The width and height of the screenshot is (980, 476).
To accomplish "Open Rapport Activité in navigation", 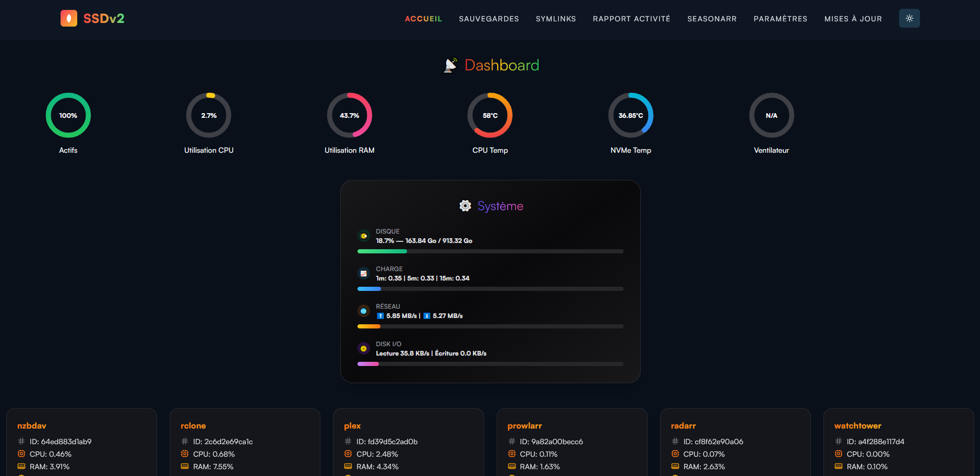I will click(x=631, y=19).
